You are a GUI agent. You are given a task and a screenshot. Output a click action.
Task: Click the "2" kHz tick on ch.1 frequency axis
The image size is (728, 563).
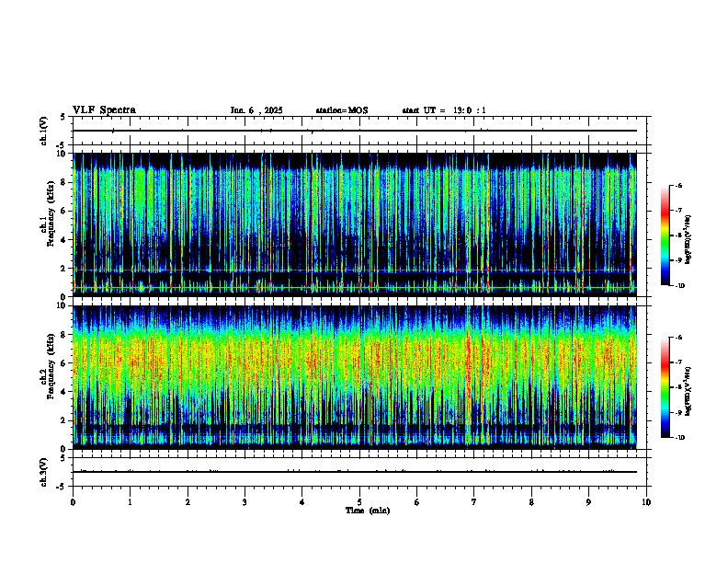[64, 268]
